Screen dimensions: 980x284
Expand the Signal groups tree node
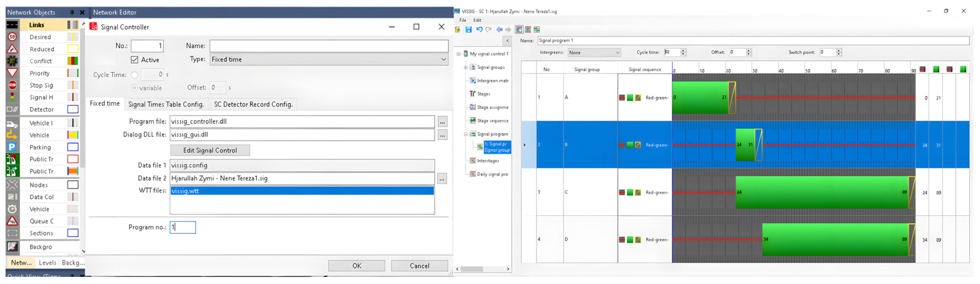pos(465,67)
